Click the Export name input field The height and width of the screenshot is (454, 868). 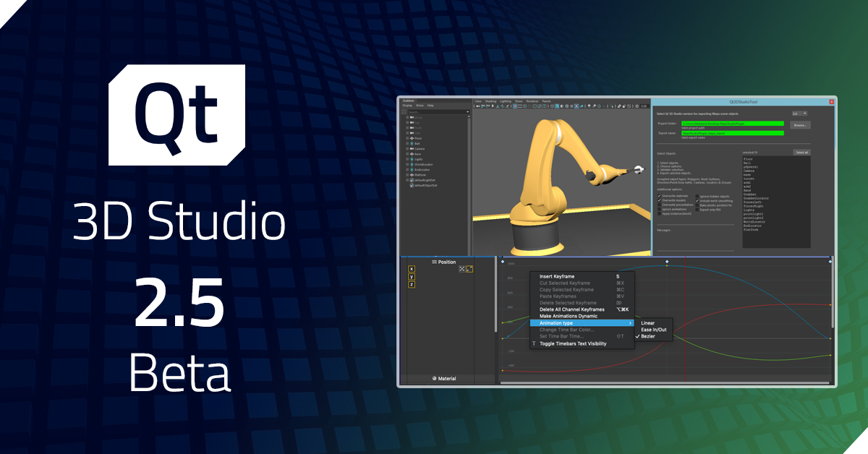point(733,133)
